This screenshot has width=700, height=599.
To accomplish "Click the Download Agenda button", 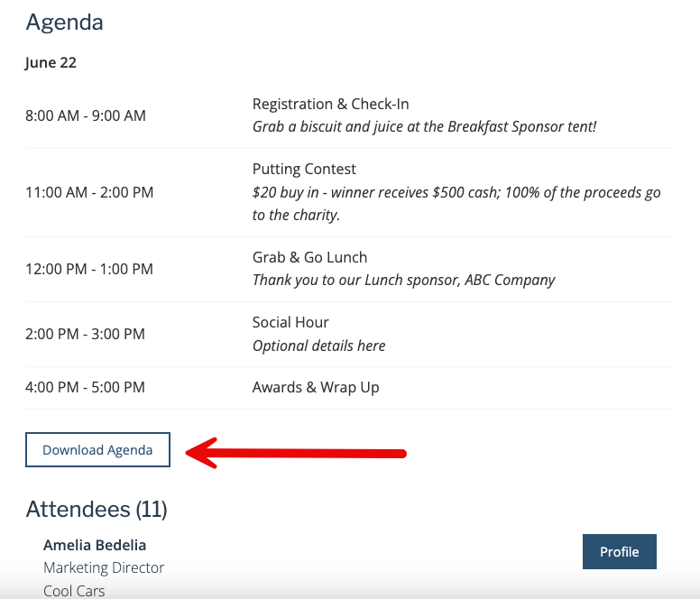I will (97, 449).
